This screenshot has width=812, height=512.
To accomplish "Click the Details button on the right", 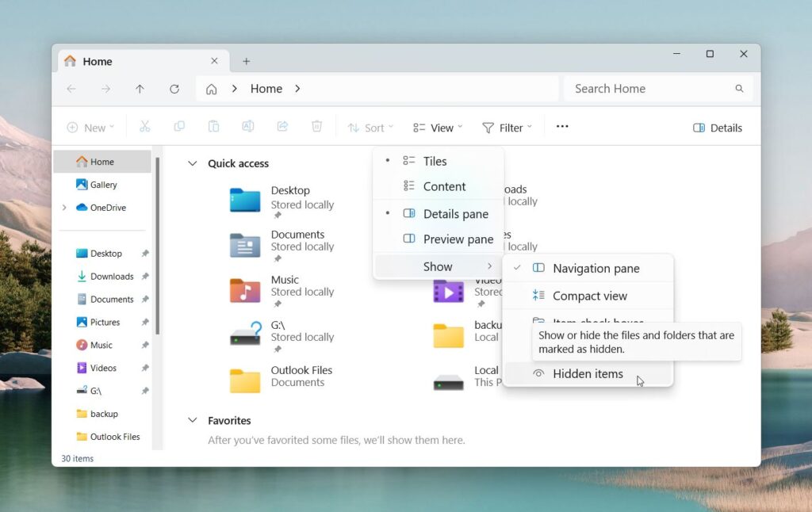I will [716, 127].
